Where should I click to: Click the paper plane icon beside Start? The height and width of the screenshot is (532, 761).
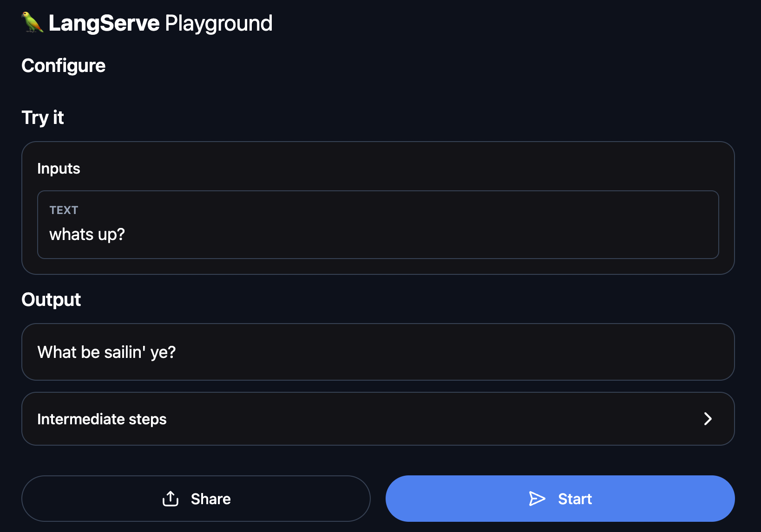pos(537,499)
